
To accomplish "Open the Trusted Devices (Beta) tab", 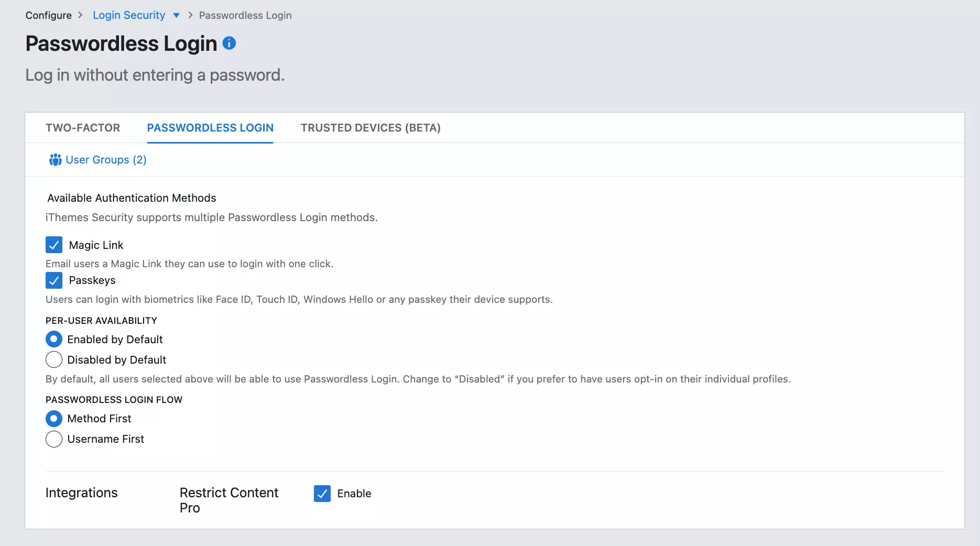I will coord(371,128).
